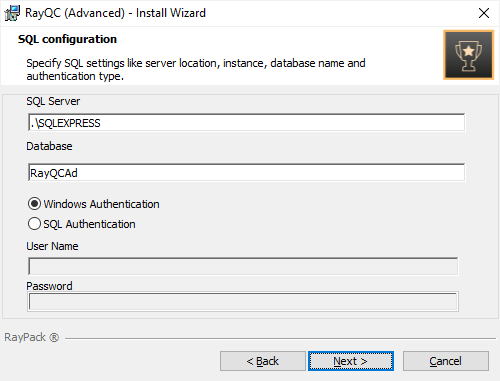Click the SQL Server input field

point(246,123)
